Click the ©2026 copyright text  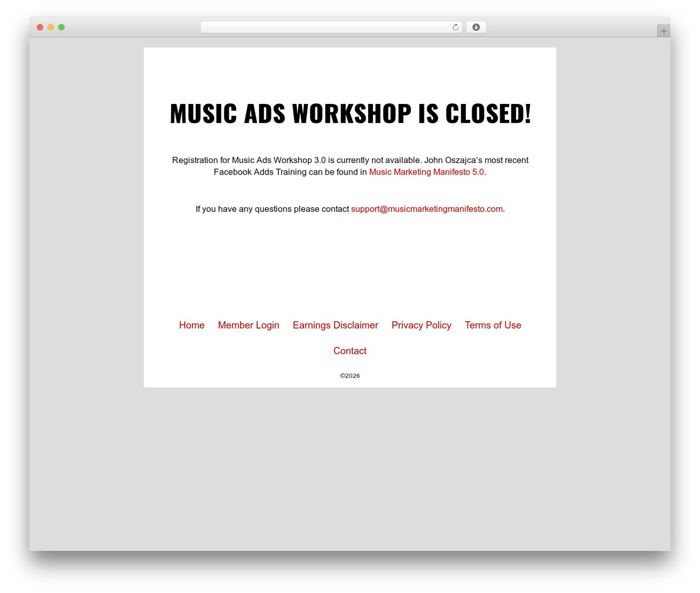click(350, 376)
